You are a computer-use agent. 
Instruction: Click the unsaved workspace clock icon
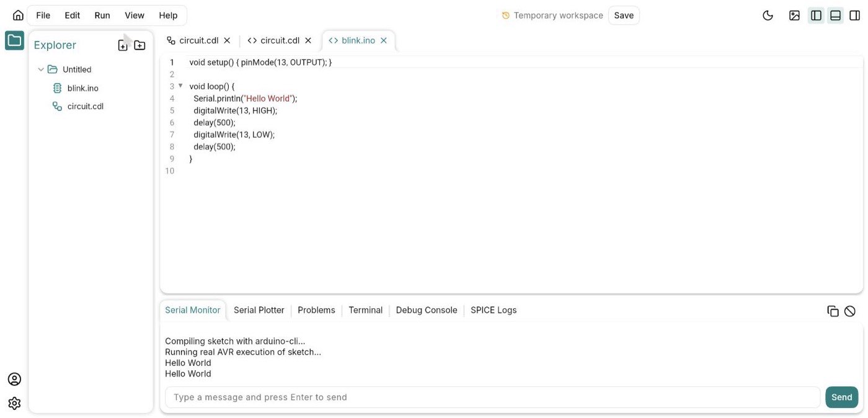[x=505, y=16]
